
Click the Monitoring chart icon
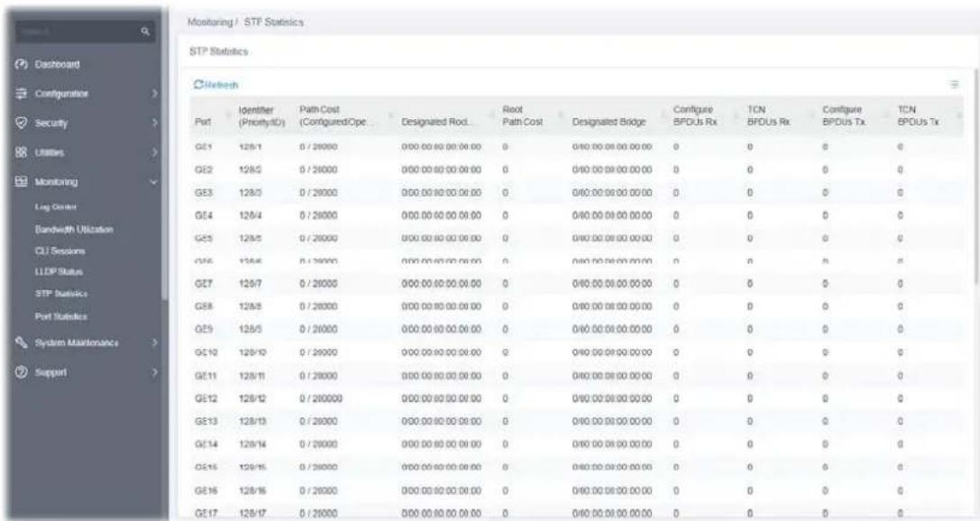(22, 182)
